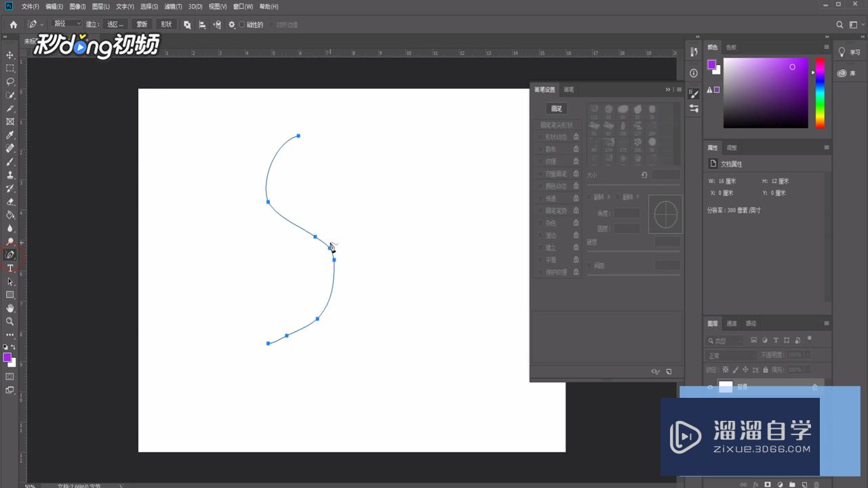The image size is (868, 488).
Task: Hide the Background layer eye icon
Action: (x=710, y=387)
